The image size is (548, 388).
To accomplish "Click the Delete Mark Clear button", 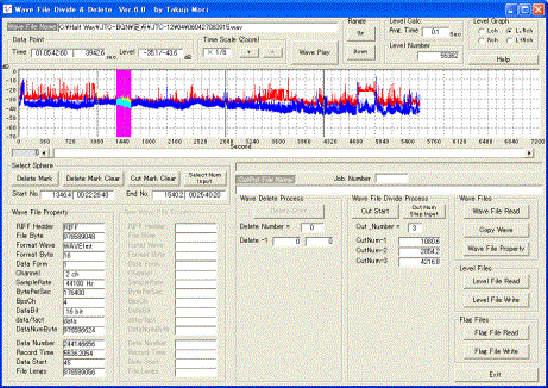I will click(x=93, y=178).
